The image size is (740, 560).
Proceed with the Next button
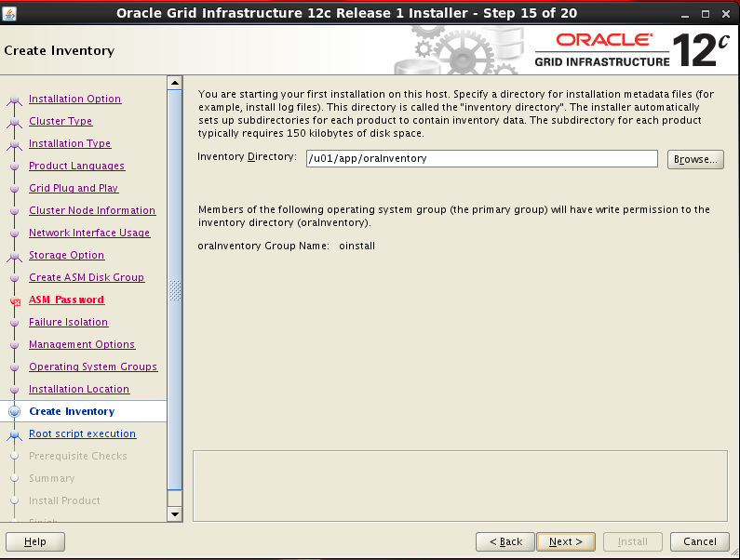click(566, 541)
